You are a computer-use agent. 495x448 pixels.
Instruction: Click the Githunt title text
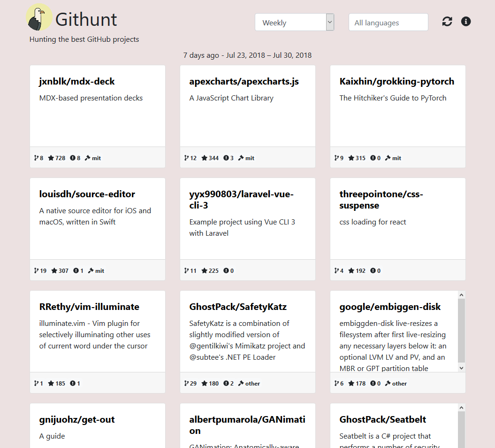[86, 20]
